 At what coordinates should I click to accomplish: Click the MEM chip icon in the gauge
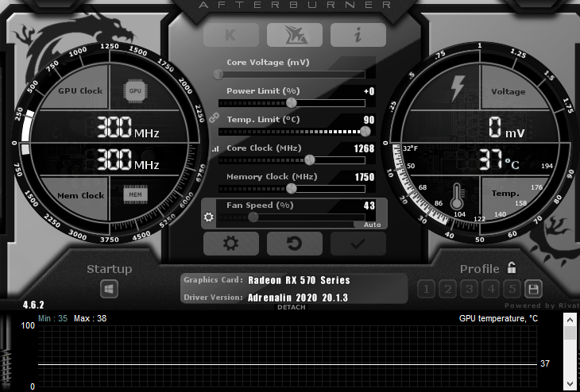coord(135,194)
